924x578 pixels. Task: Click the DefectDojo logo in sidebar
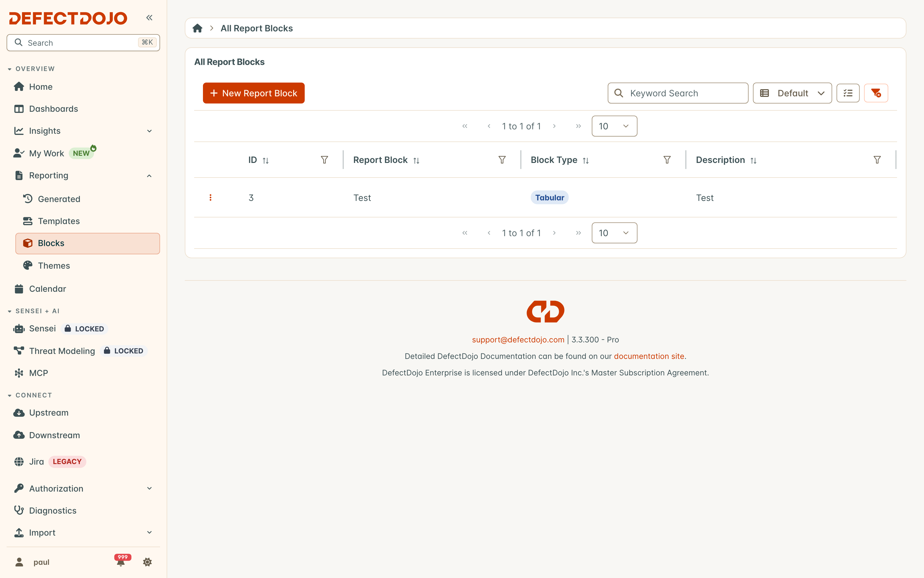(x=68, y=18)
